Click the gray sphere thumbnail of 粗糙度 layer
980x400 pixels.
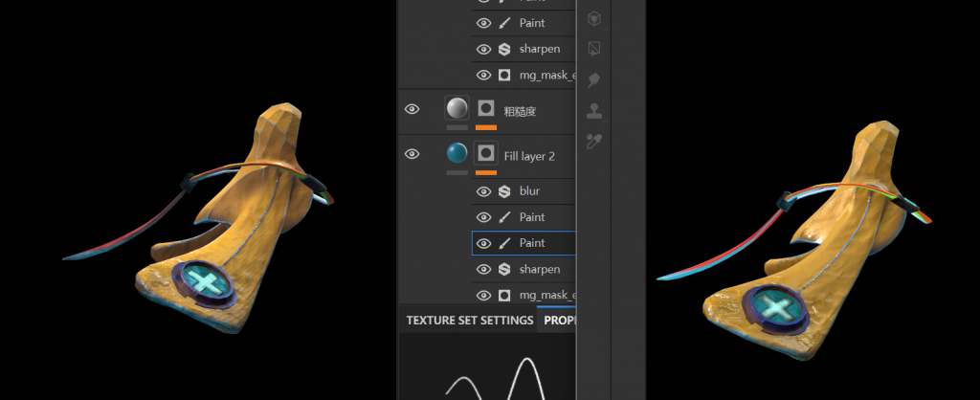[457, 108]
